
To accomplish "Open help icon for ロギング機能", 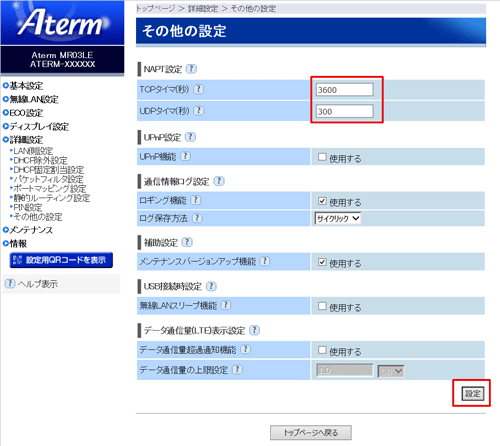I will point(196,200).
